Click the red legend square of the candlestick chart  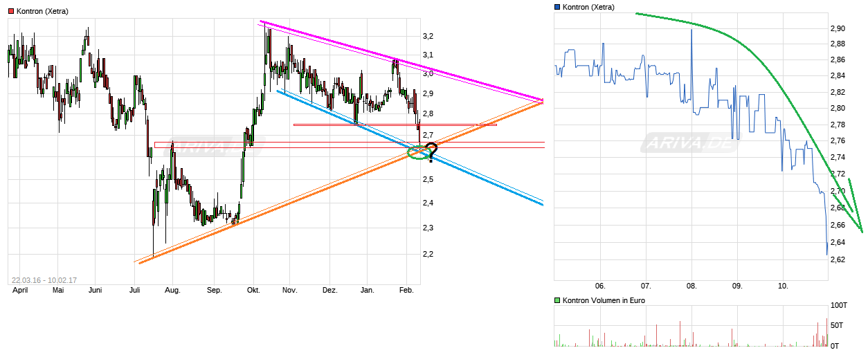tap(12, 11)
